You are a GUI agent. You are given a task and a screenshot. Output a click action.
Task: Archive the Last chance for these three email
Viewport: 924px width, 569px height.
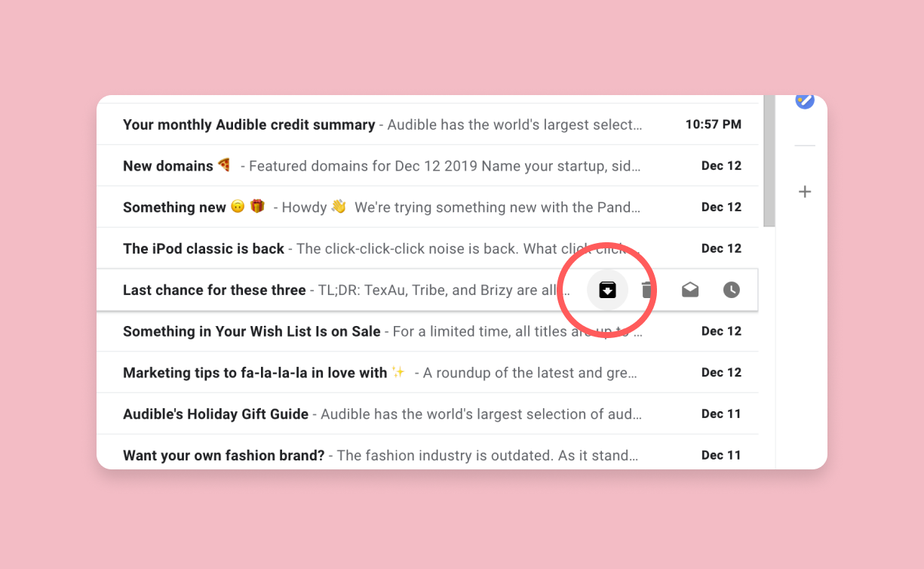pyautogui.click(x=608, y=290)
